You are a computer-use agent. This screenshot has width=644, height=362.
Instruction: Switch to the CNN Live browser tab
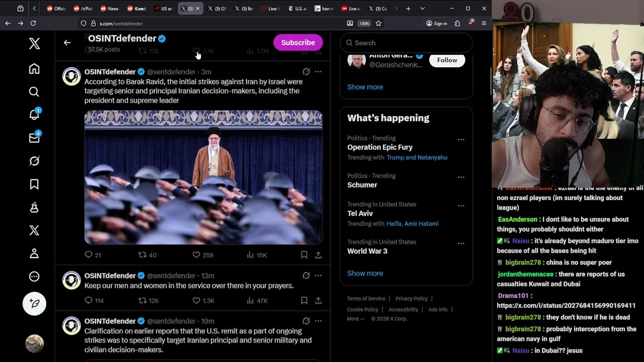(x=351, y=9)
